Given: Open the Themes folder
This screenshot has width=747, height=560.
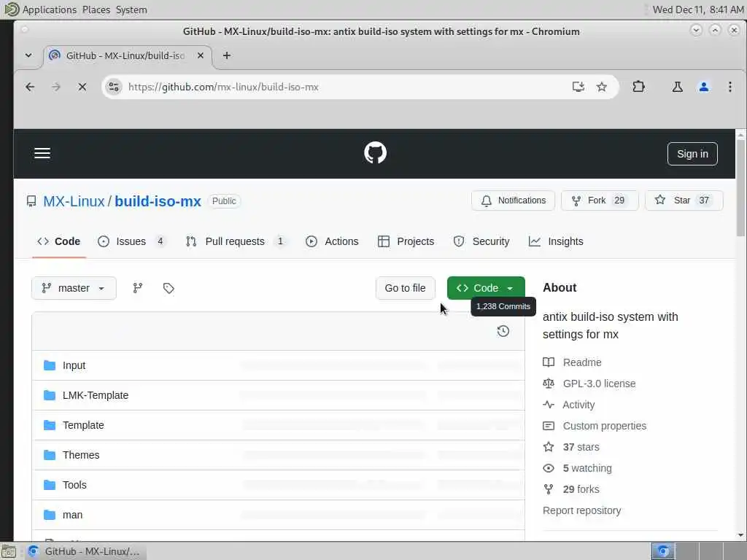Looking at the screenshot, I should point(81,455).
